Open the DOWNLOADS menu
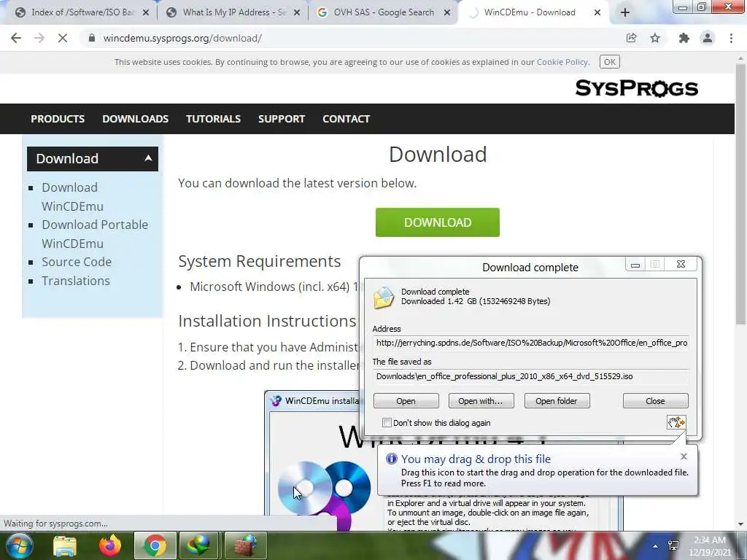747x560 pixels. (x=135, y=119)
